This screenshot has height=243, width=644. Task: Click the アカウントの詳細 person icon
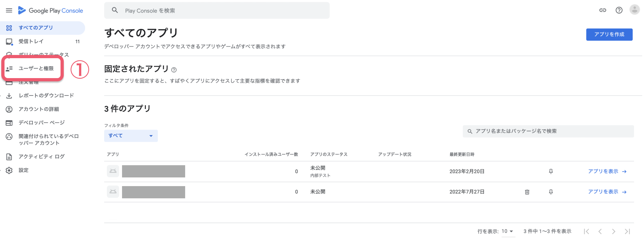pyautogui.click(x=9, y=109)
